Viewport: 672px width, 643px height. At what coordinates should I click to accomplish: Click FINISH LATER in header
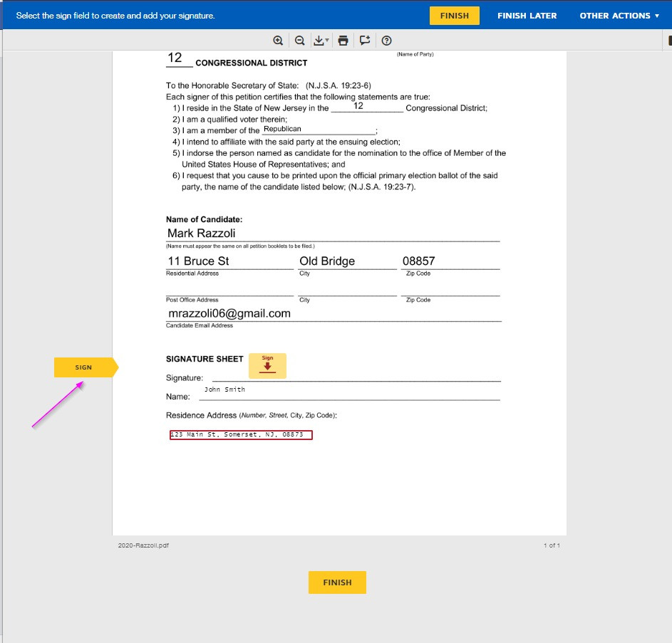[x=527, y=16]
